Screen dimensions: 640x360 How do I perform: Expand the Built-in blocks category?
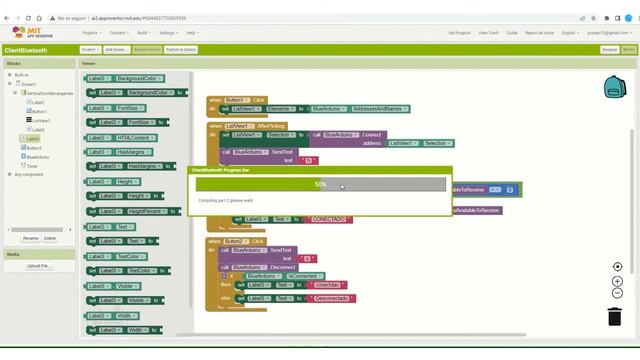9,75
